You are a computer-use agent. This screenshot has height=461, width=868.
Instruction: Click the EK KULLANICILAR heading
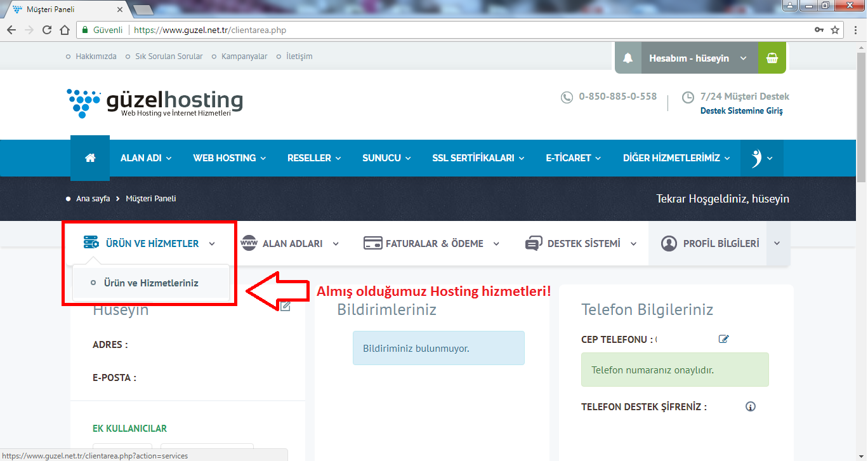(x=129, y=429)
